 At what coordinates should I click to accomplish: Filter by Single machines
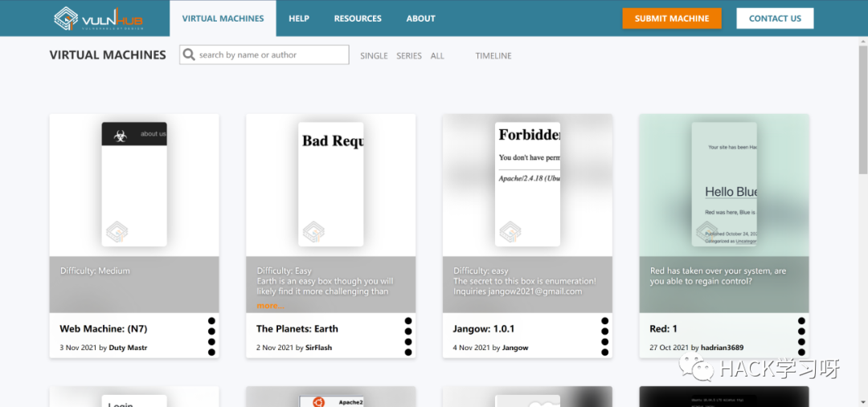[x=375, y=56]
